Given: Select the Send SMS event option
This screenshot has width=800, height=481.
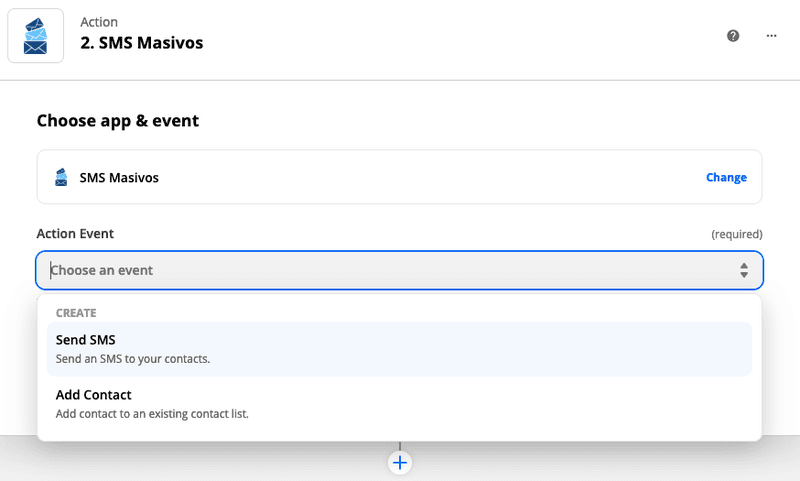Looking at the screenshot, I should (399, 349).
